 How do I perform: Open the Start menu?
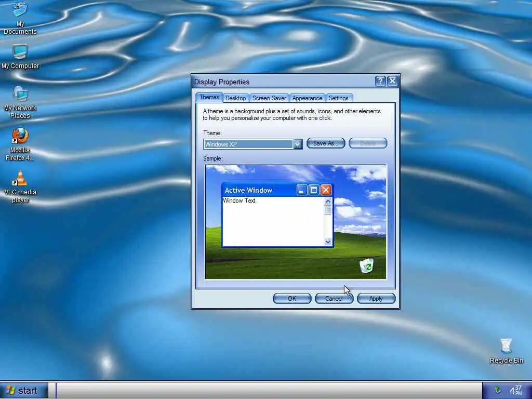click(x=24, y=391)
